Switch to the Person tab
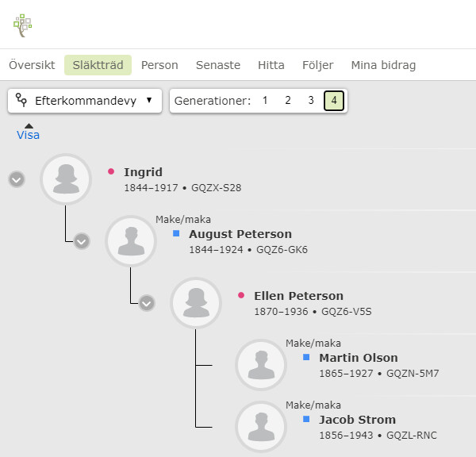Image resolution: width=476 pixels, height=457 pixels. point(159,65)
